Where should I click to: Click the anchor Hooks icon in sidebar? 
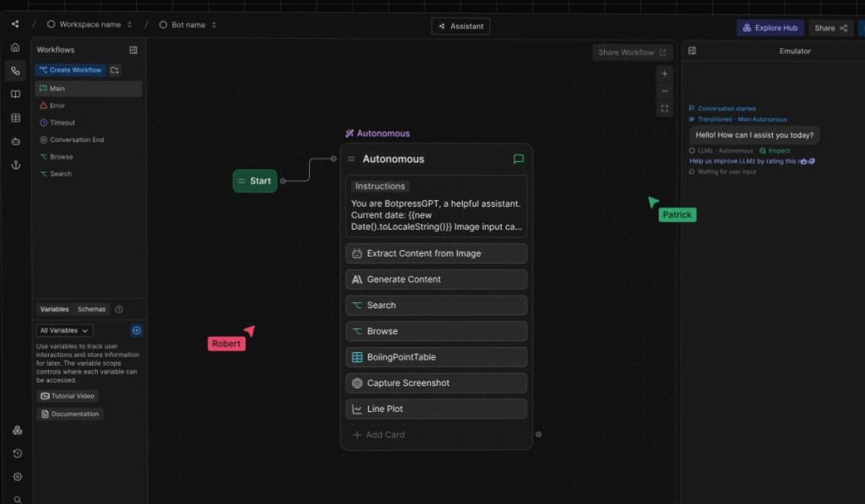(15, 165)
